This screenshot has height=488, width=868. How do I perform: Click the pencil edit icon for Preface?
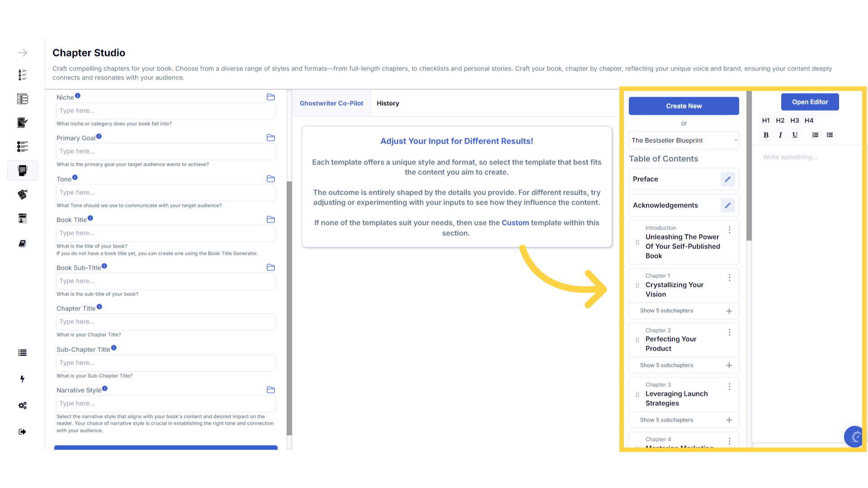[727, 179]
